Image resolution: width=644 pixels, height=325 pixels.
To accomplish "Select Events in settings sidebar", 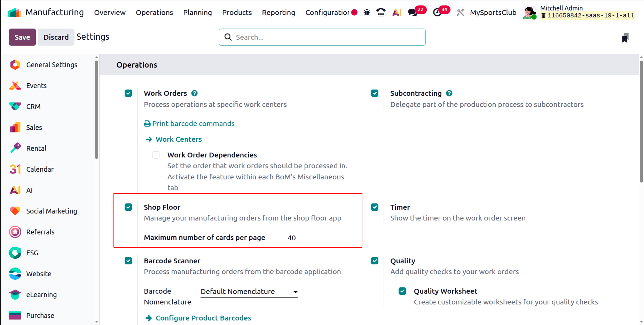I will tap(48, 86).
